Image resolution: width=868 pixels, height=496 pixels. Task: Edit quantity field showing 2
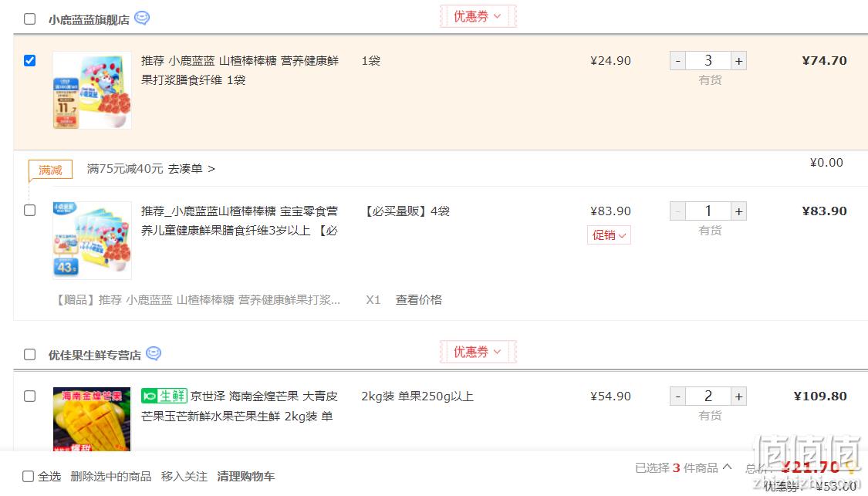(708, 396)
